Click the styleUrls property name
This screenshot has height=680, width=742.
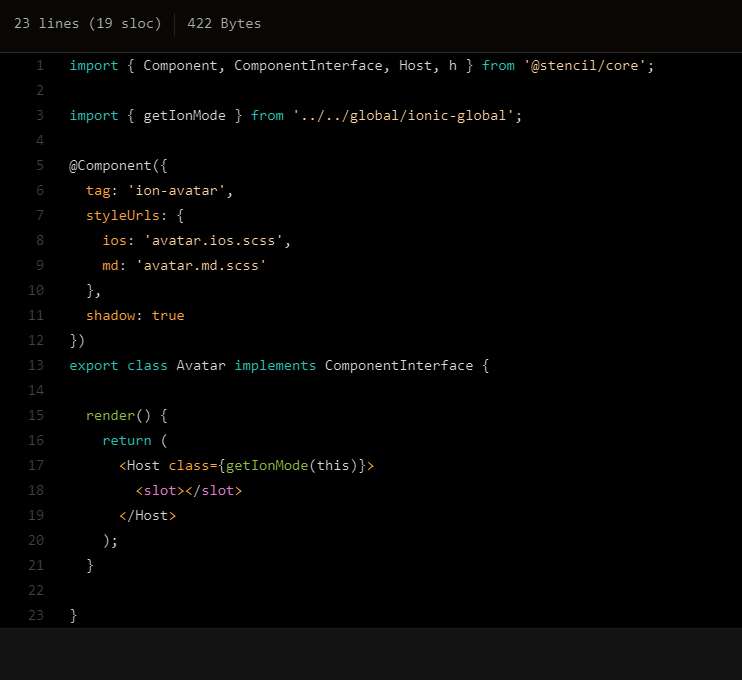pyautogui.click(x=123, y=216)
